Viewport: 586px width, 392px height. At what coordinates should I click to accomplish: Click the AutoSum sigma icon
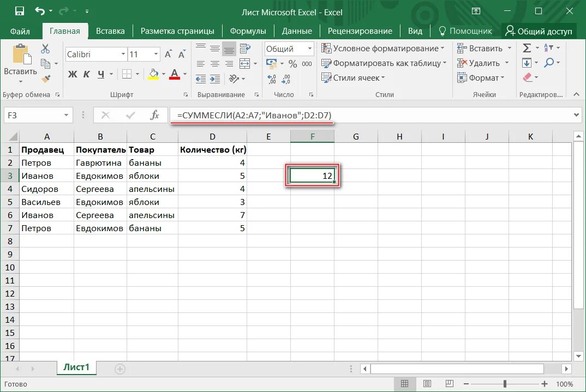[527, 48]
